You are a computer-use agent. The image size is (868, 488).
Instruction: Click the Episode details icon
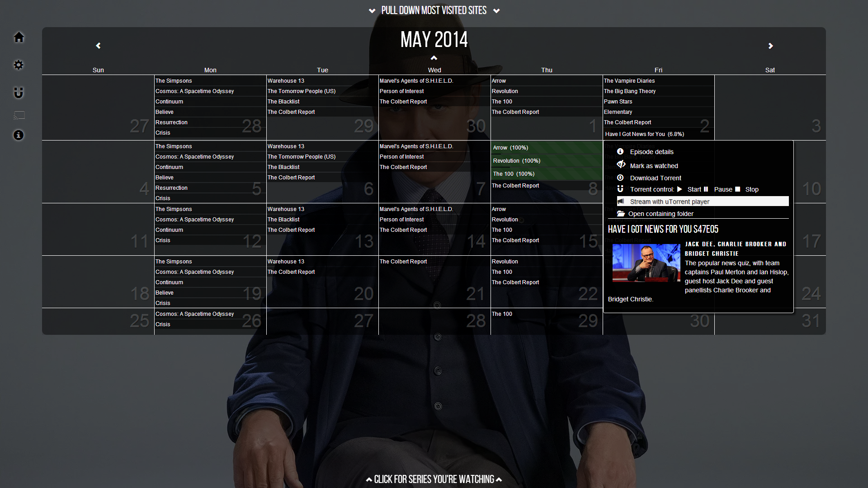coord(620,151)
